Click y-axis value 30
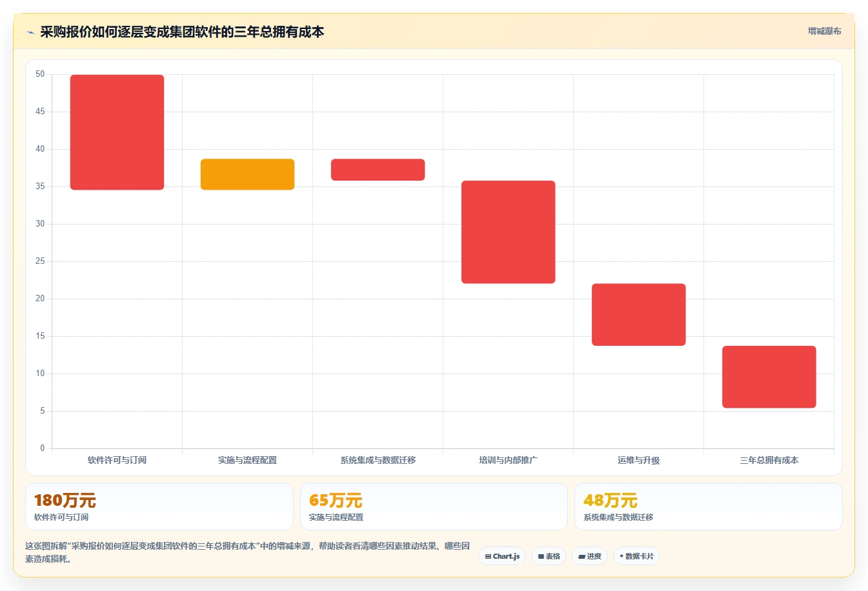 (40, 224)
